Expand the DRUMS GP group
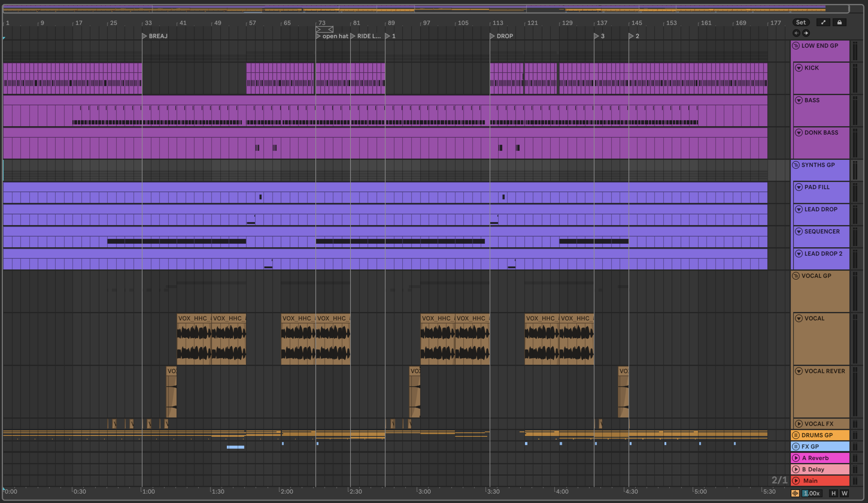 796,435
